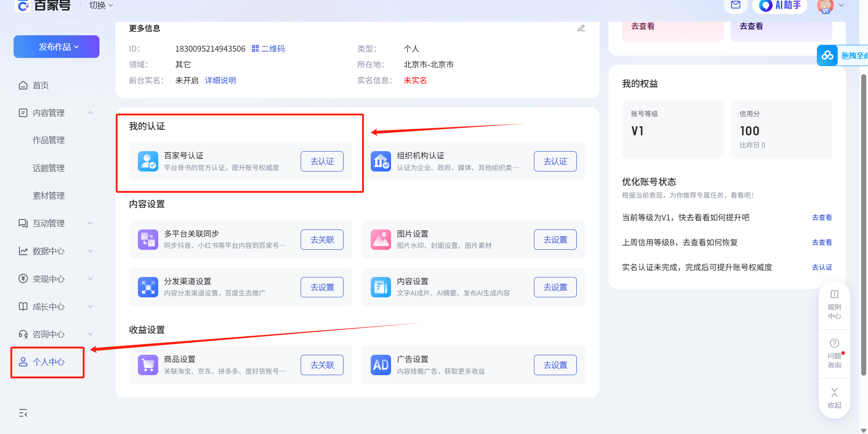The width and height of the screenshot is (868, 434).
Task: Collapse sidebar with bottom menu icon
Action: tap(23, 413)
